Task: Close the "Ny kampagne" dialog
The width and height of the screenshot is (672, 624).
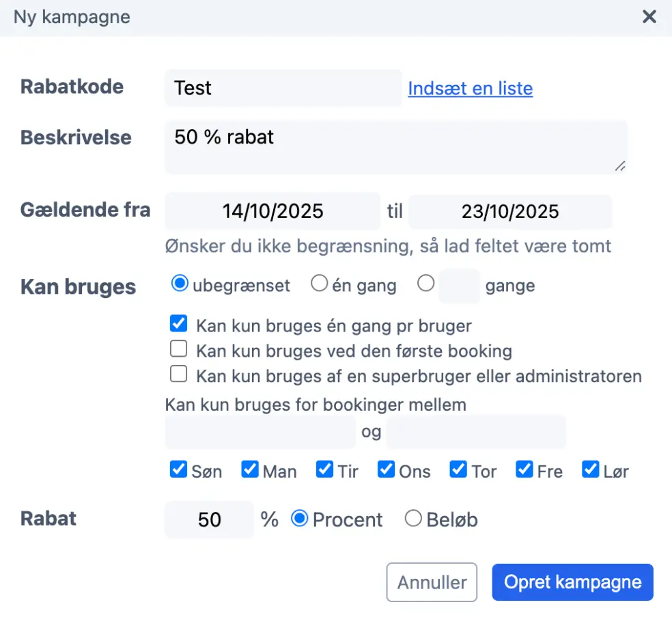Action: coord(649,17)
